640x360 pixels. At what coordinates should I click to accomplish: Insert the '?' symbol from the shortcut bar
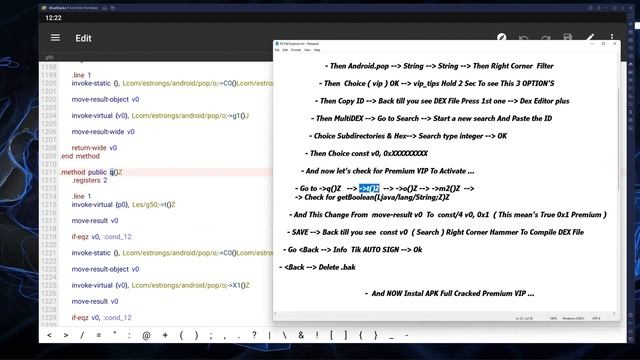point(254,335)
